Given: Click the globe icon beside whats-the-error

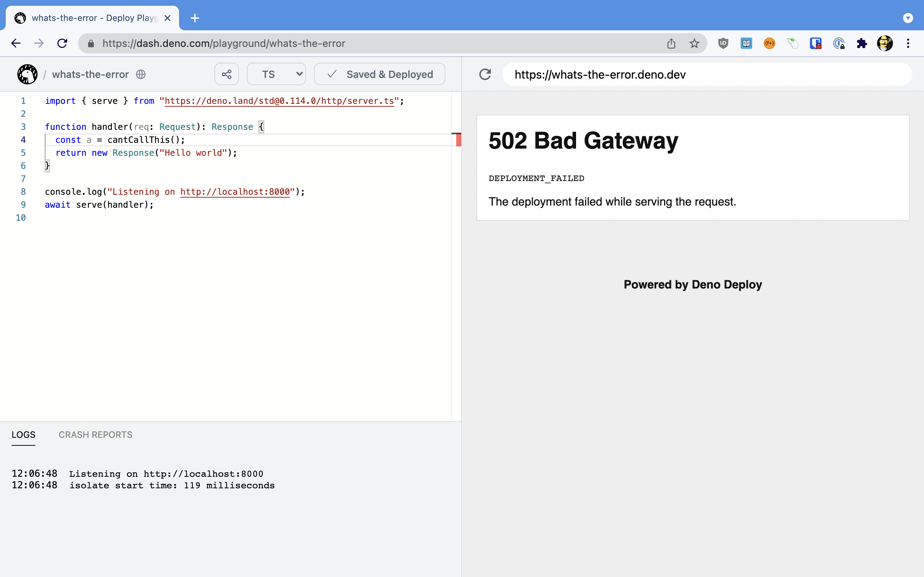Looking at the screenshot, I should point(140,74).
